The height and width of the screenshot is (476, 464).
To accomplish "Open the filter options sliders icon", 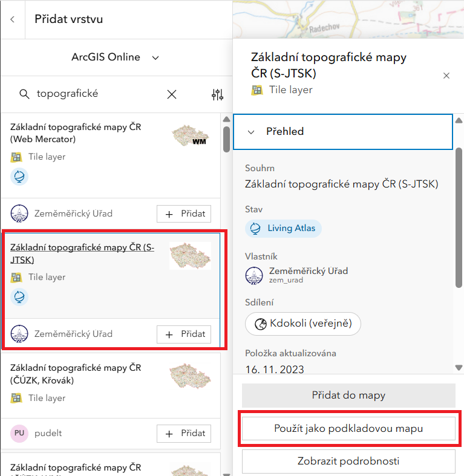I will (x=218, y=94).
